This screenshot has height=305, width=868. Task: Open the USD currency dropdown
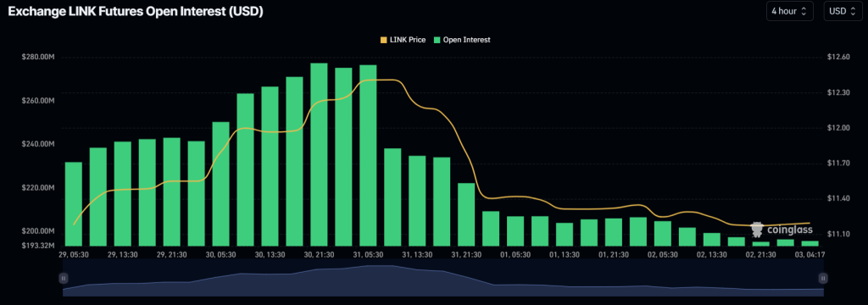point(843,11)
